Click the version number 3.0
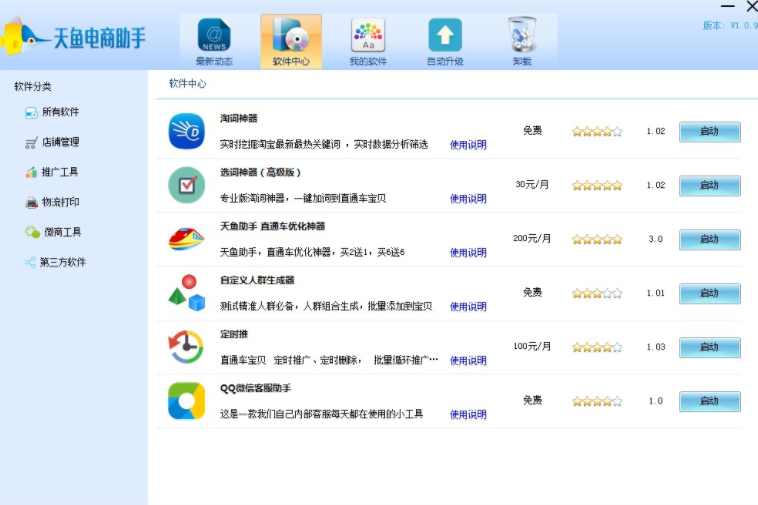Image resolution: width=758 pixels, height=505 pixels. 656,239
